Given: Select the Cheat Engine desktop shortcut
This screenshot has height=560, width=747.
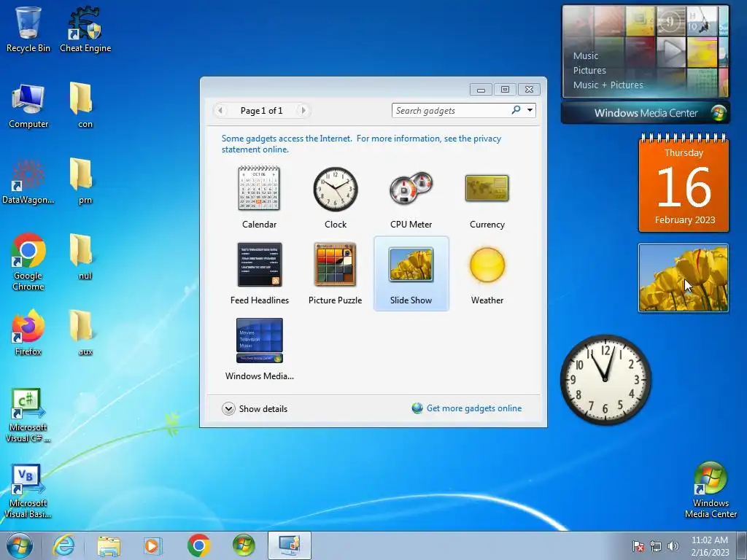Looking at the screenshot, I should (x=85, y=28).
